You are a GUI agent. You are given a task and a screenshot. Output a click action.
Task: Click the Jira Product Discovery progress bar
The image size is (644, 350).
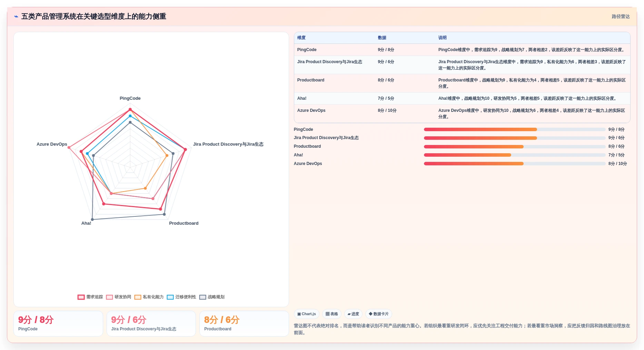pyautogui.click(x=515, y=138)
